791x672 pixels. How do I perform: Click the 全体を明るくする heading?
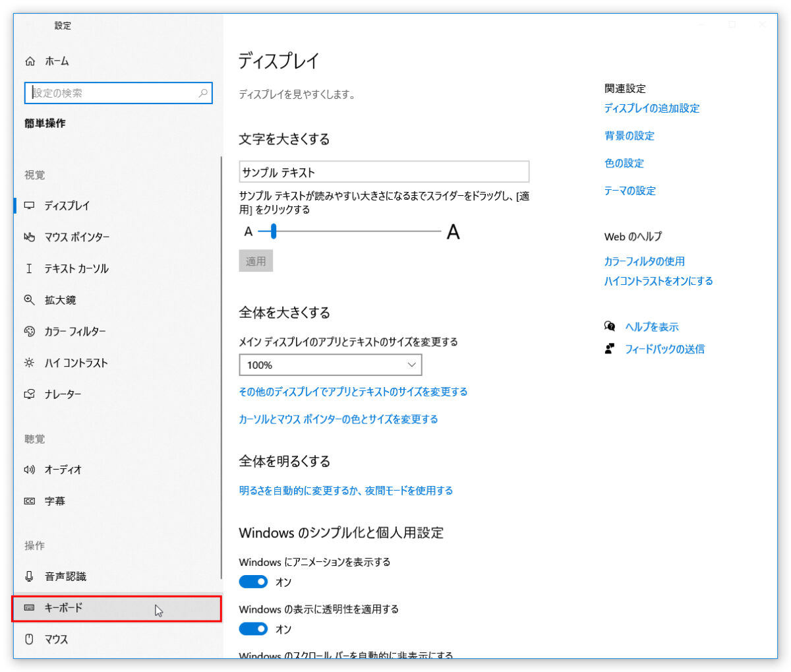(284, 462)
